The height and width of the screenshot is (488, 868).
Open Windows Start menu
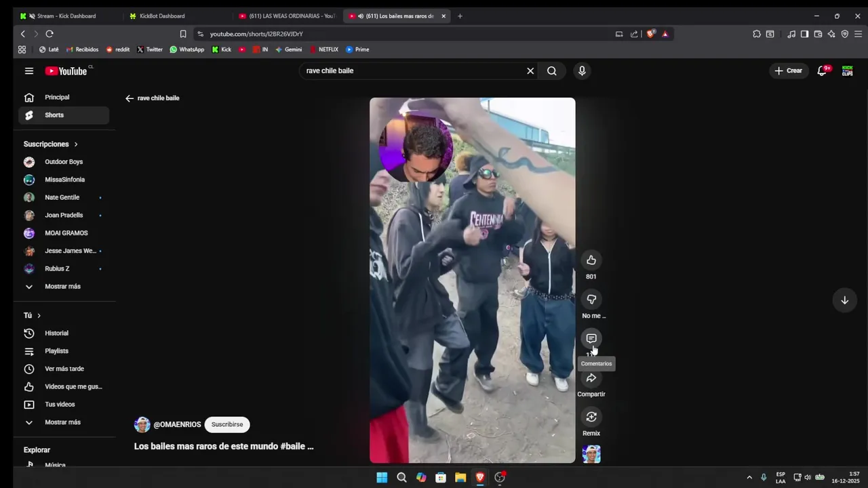point(382,477)
